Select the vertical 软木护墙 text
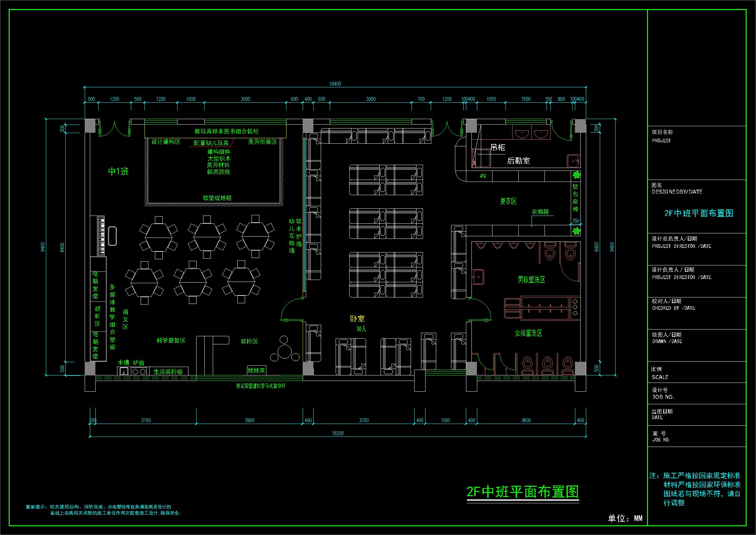The width and height of the screenshot is (756, 535). point(299,232)
